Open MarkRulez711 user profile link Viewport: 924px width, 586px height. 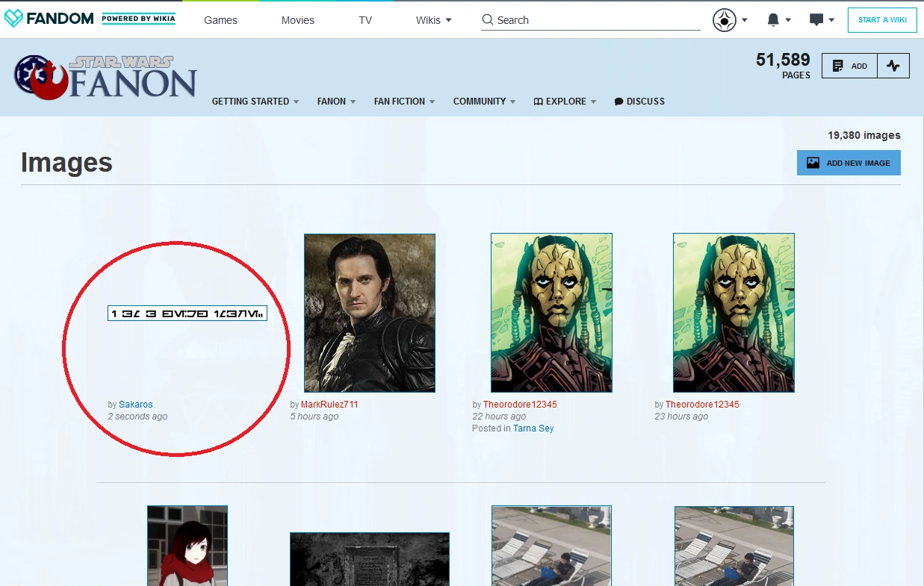pos(329,405)
